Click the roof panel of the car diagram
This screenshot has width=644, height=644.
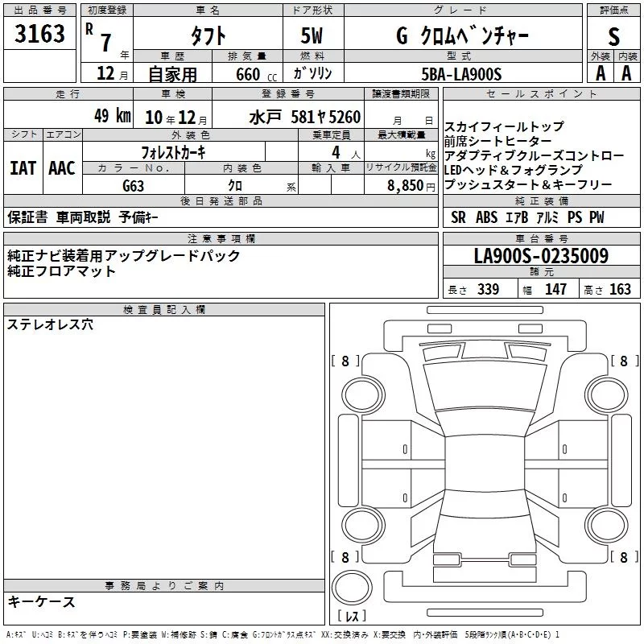pos(485,464)
